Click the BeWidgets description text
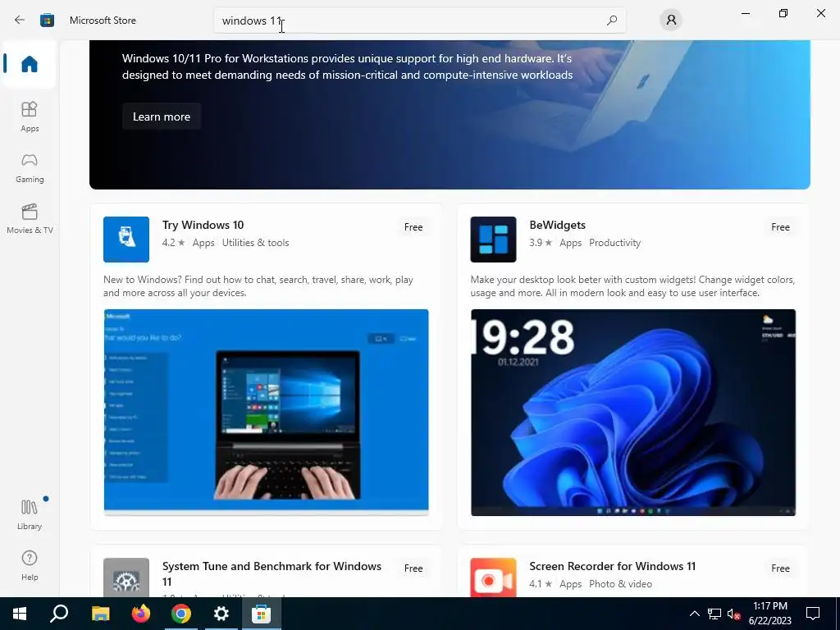The image size is (840, 630). coord(632,286)
